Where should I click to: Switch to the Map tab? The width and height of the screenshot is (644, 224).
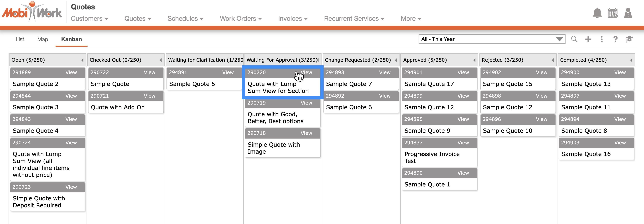[x=42, y=39]
